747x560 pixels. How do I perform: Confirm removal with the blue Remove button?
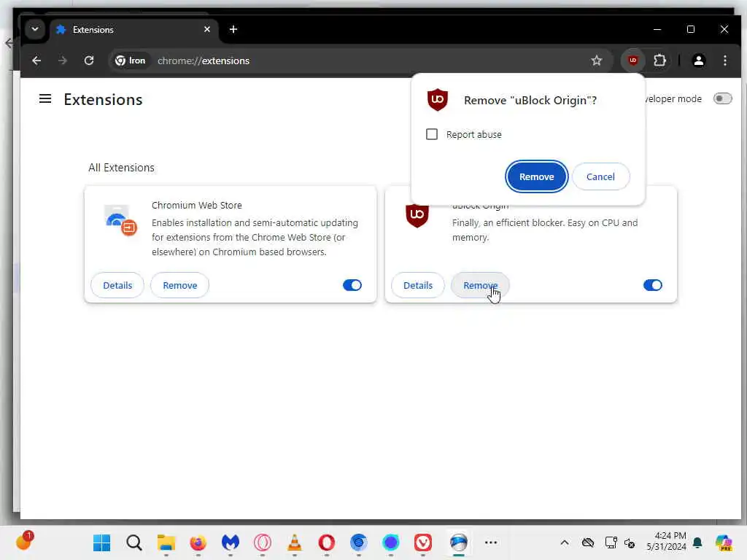pos(536,176)
